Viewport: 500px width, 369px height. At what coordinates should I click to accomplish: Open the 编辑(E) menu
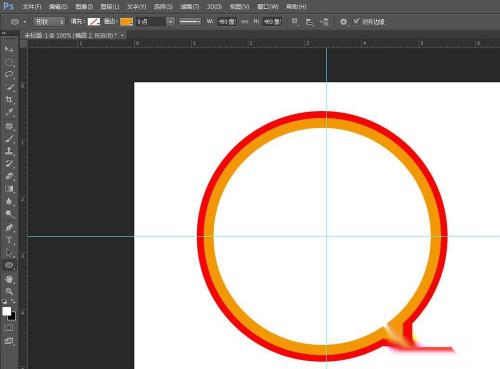point(58,7)
